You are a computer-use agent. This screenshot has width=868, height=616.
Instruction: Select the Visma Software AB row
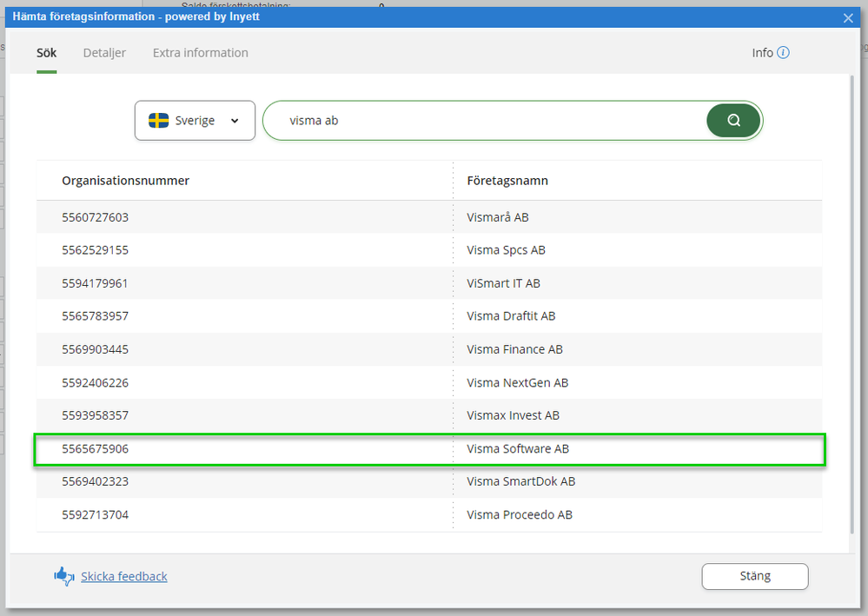(429, 449)
